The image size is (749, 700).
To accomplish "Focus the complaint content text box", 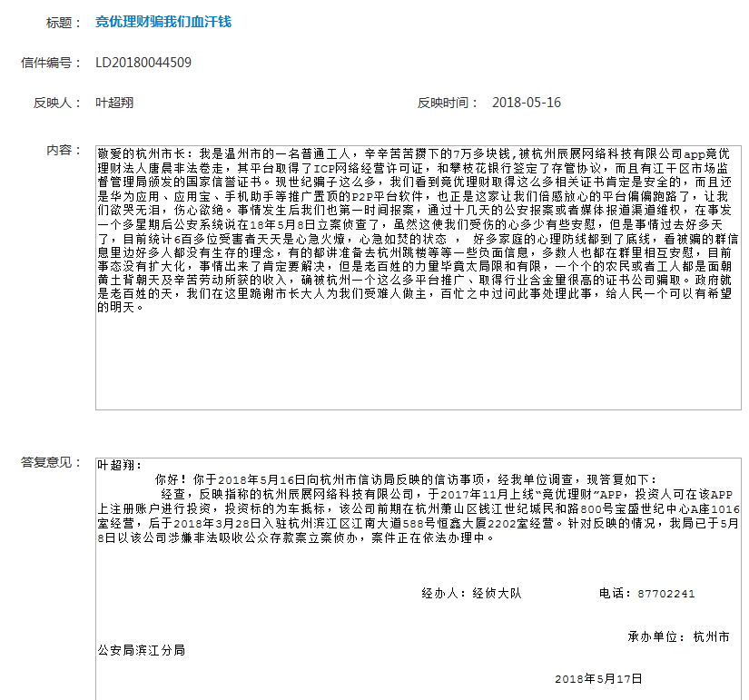I will [418, 363].
